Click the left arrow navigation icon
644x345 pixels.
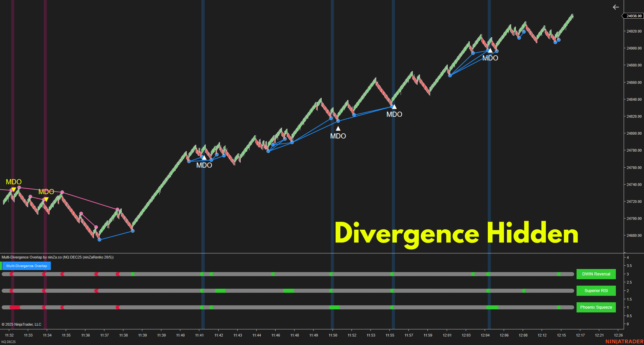point(616,7)
